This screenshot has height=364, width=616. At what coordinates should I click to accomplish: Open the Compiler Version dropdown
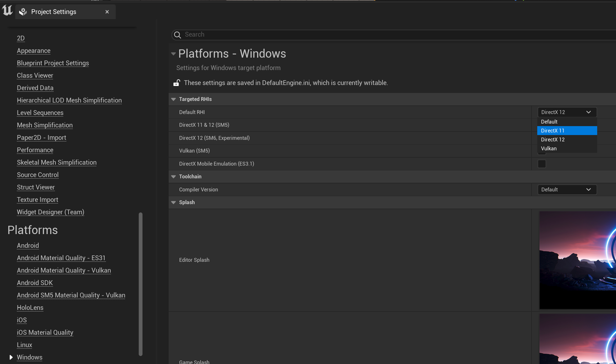[x=567, y=189]
